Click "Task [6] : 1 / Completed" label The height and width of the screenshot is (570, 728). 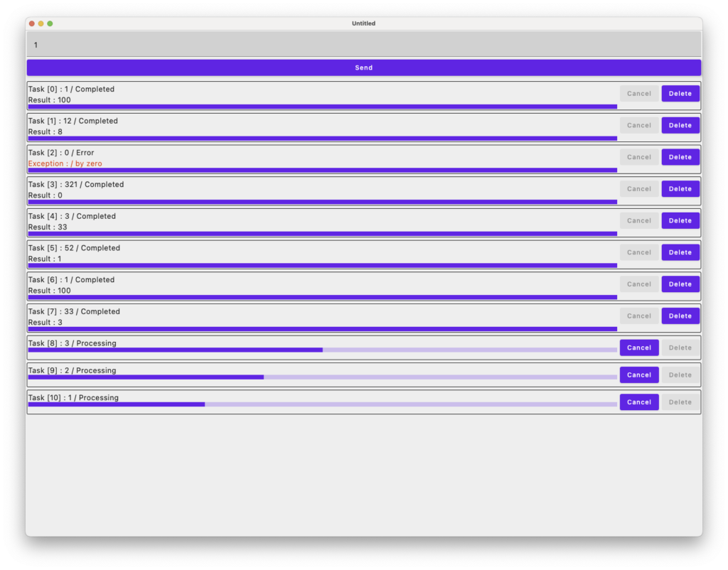tap(71, 280)
